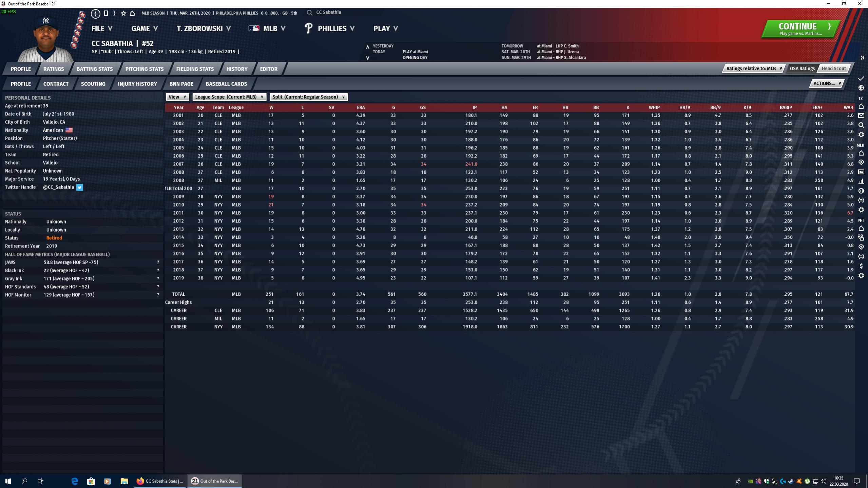
Task: Switch to Head Scout ratings
Action: click(x=833, y=69)
